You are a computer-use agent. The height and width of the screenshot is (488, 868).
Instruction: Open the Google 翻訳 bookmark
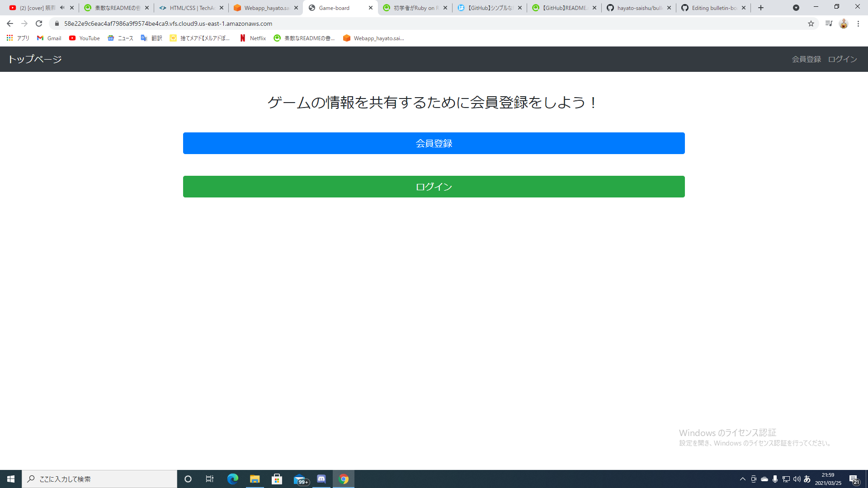pos(151,38)
